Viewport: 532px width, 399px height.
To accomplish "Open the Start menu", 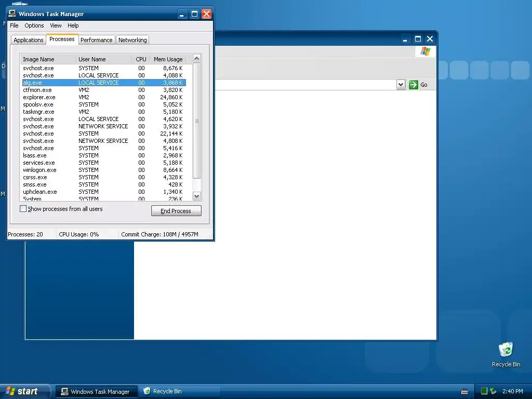I will pos(24,391).
